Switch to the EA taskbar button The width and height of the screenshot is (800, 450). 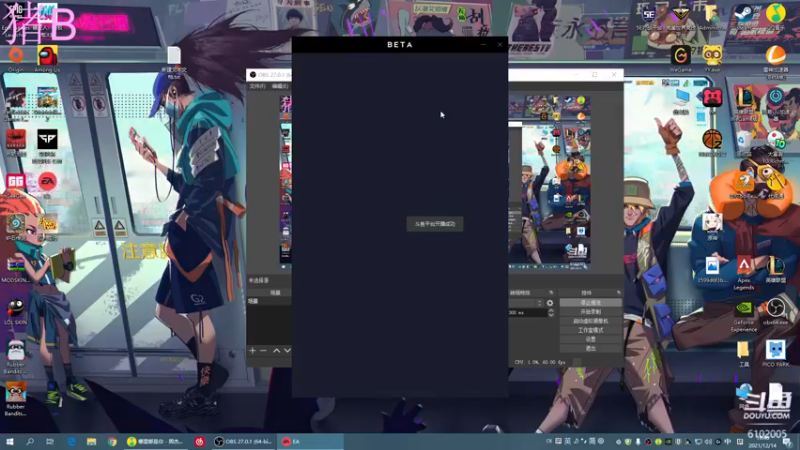click(311, 441)
